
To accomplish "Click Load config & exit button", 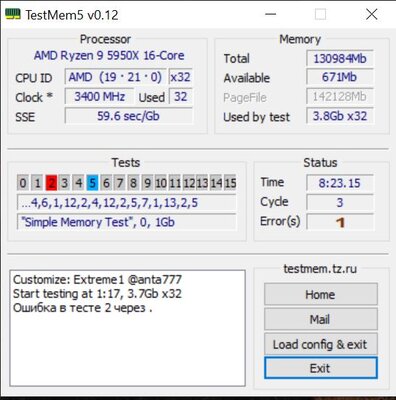I will pos(321,344).
